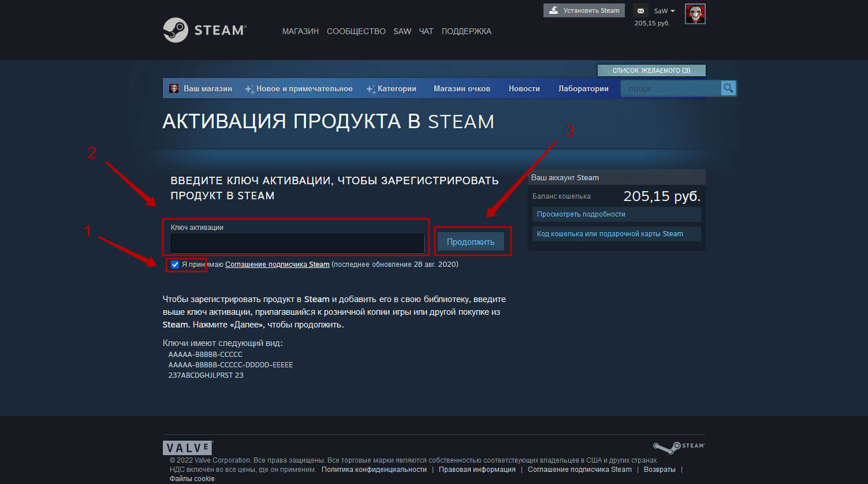This screenshot has height=484, width=868.
Task: Toggle the subscriber agreement checkbox
Action: (175, 265)
